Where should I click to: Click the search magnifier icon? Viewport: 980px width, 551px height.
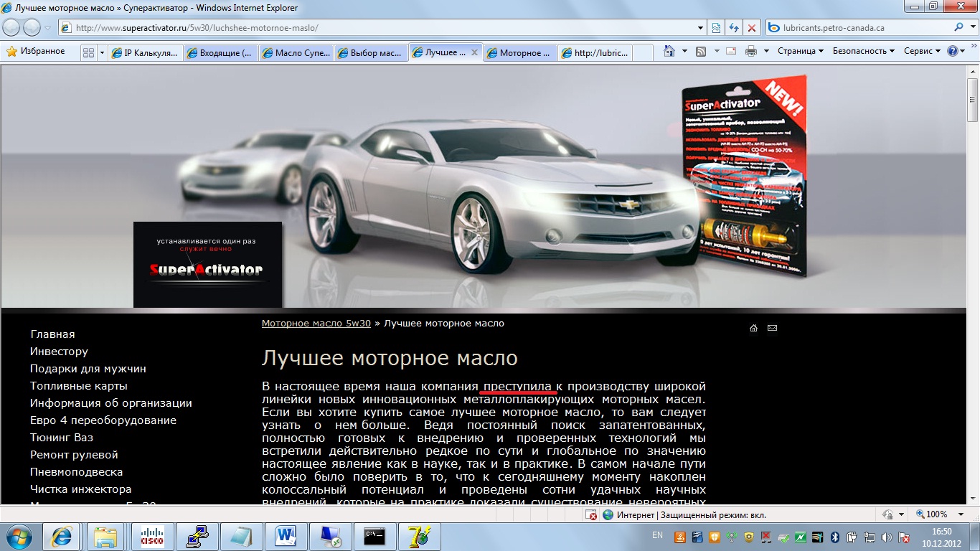[x=959, y=28]
